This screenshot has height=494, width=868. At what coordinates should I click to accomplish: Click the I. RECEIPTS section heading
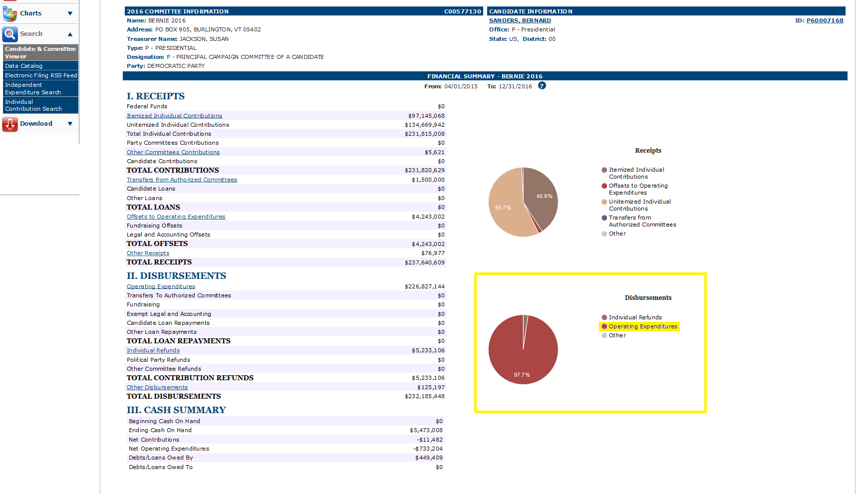pos(155,96)
